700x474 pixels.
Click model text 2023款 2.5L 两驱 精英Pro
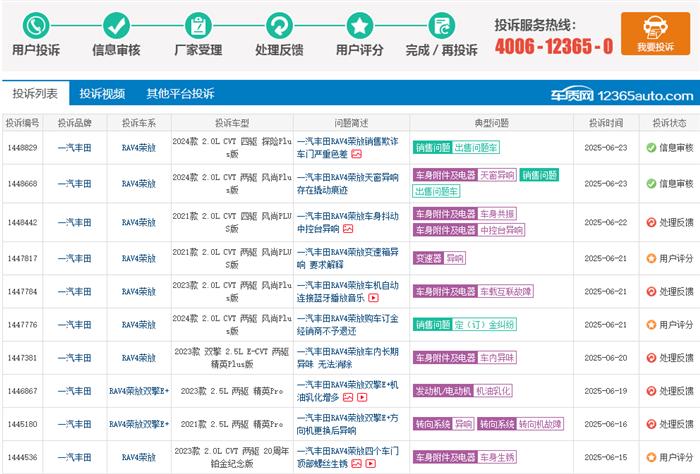(x=232, y=391)
